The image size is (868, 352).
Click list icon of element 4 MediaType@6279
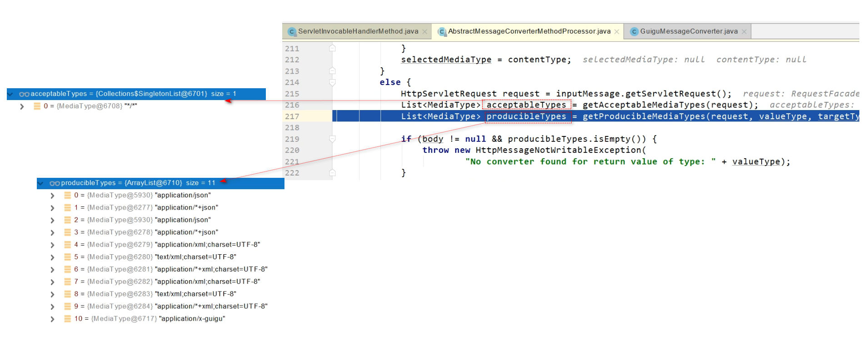(68, 245)
